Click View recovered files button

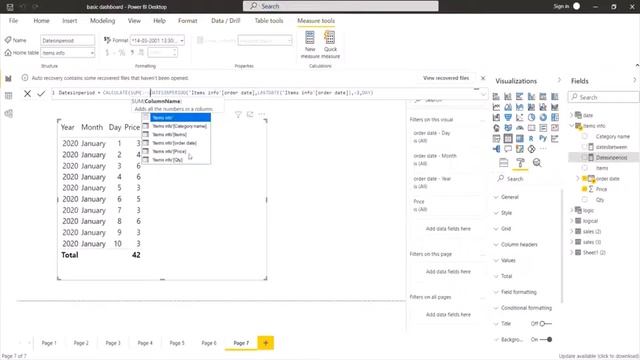446,78
